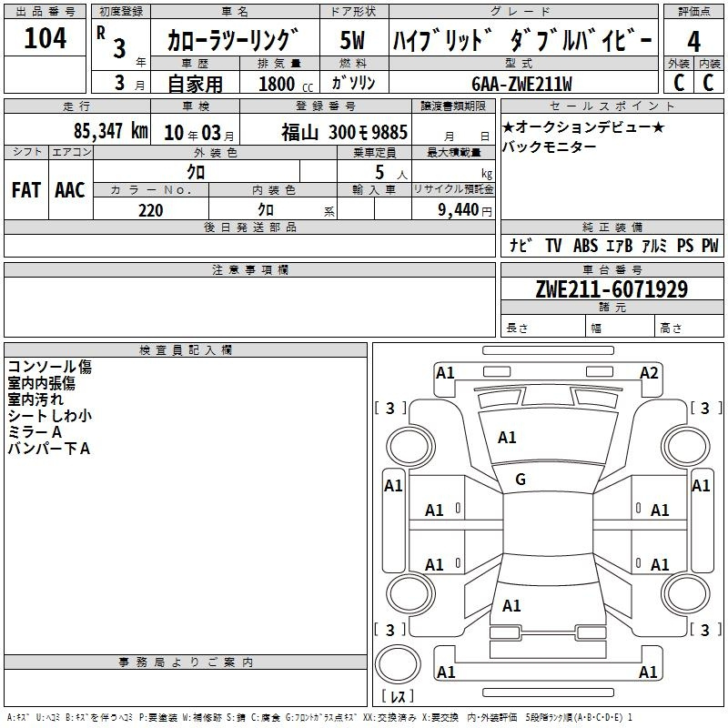Click the 事務局よりご案内 header

pyautogui.click(x=186, y=662)
